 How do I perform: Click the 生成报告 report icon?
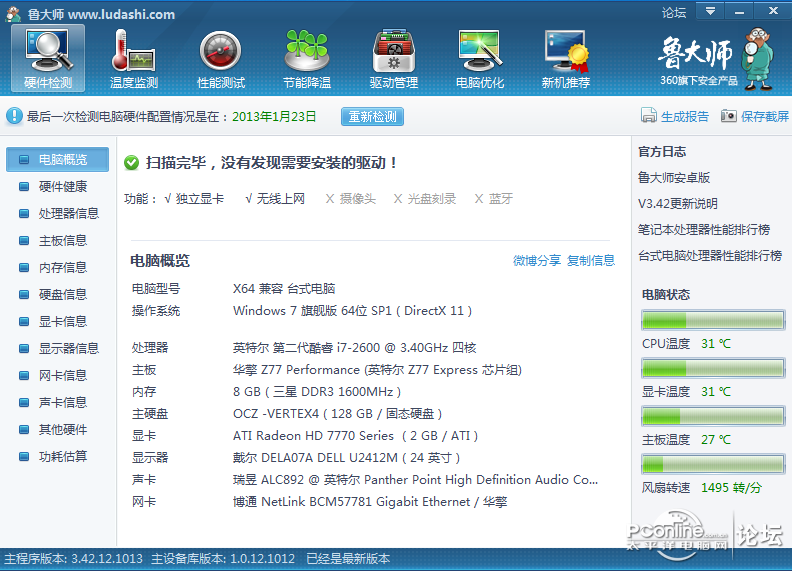[649, 116]
